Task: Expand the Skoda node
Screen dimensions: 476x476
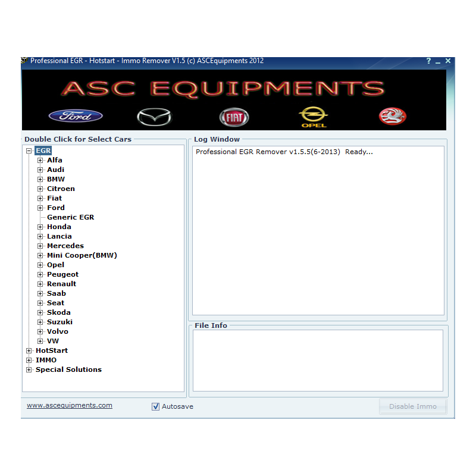Action: point(40,313)
